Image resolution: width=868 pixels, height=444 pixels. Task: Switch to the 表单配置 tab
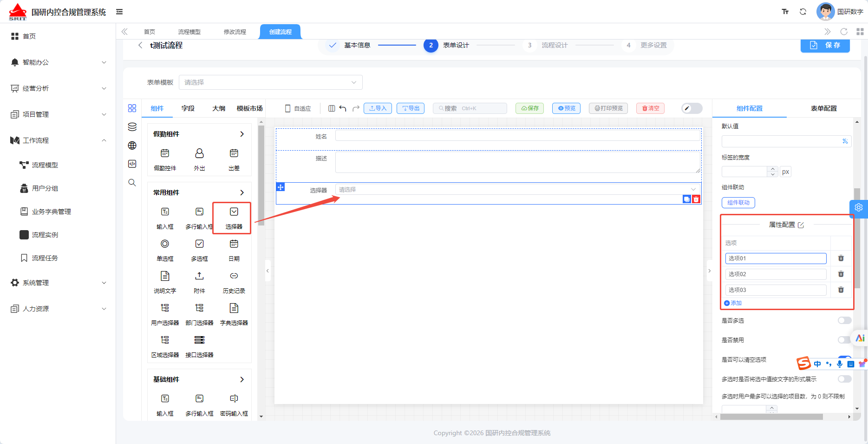click(x=823, y=108)
